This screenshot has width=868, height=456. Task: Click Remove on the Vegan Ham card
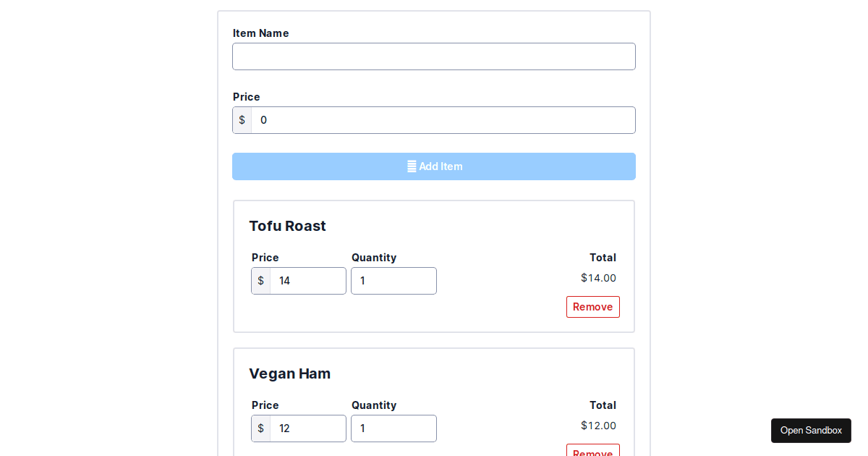593,453
